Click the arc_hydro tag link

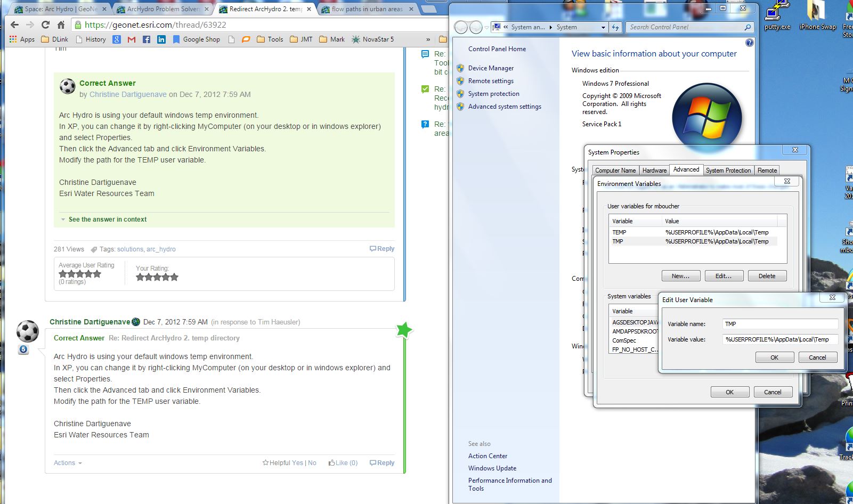click(161, 249)
